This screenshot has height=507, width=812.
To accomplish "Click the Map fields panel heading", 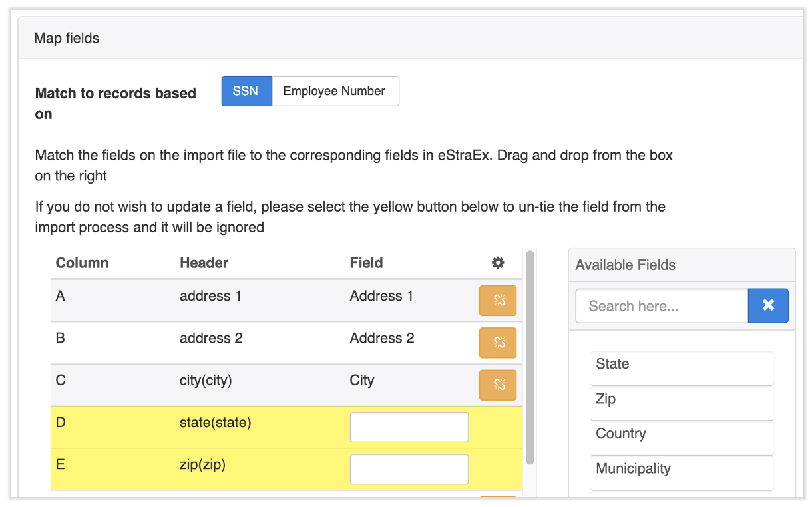I will point(67,38).
